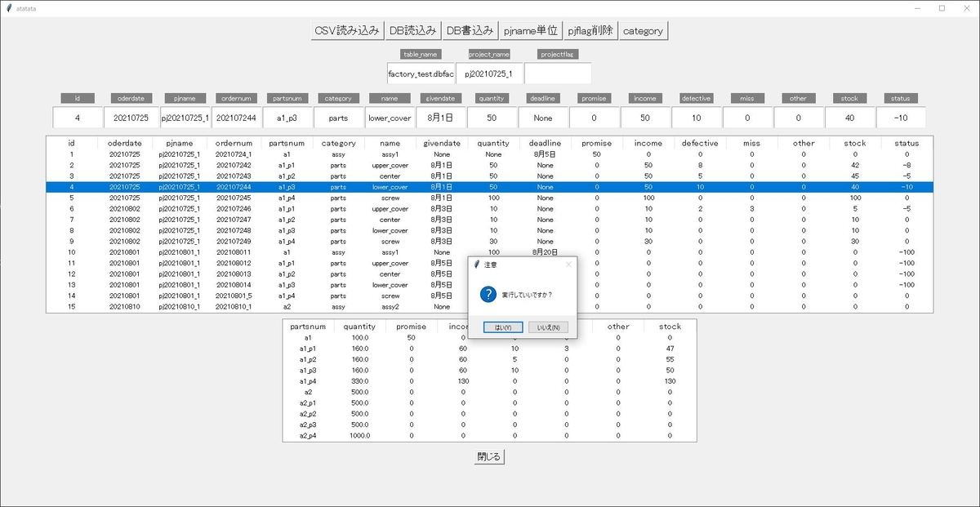This screenshot has width=980, height=507.
Task: Select the row with ordernum 202108013
Action: [x=489, y=274]
